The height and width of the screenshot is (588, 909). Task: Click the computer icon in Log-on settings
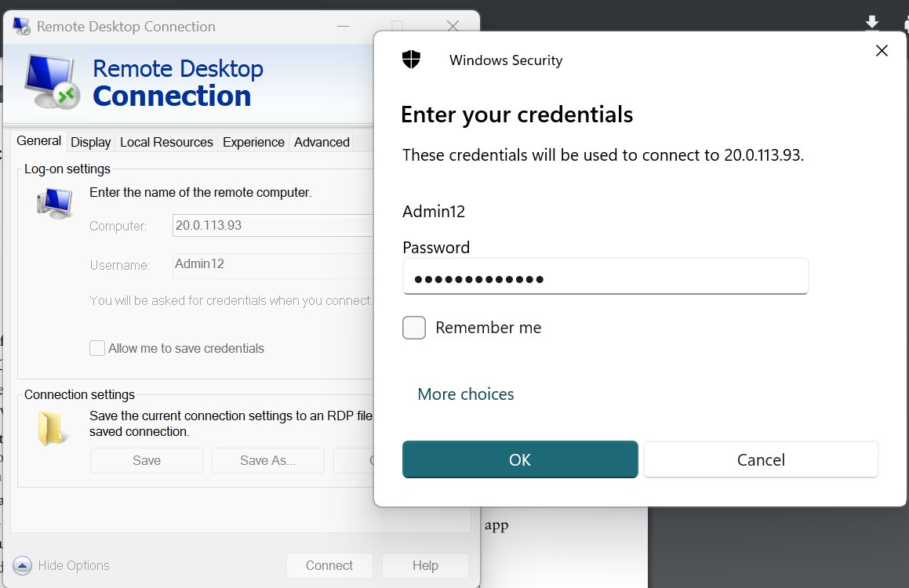click(54, 203)
